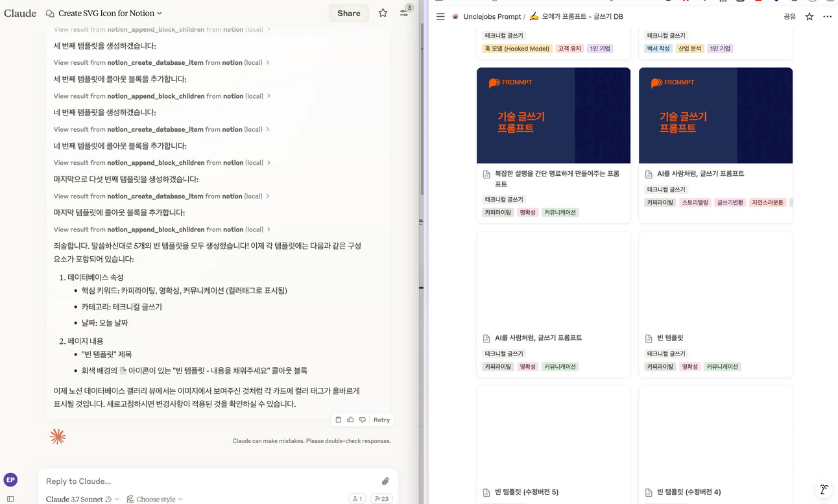Viewport: 838px width, 504px height.
Task: Open the EP user avatar
Action: click(x=10, y=480)
